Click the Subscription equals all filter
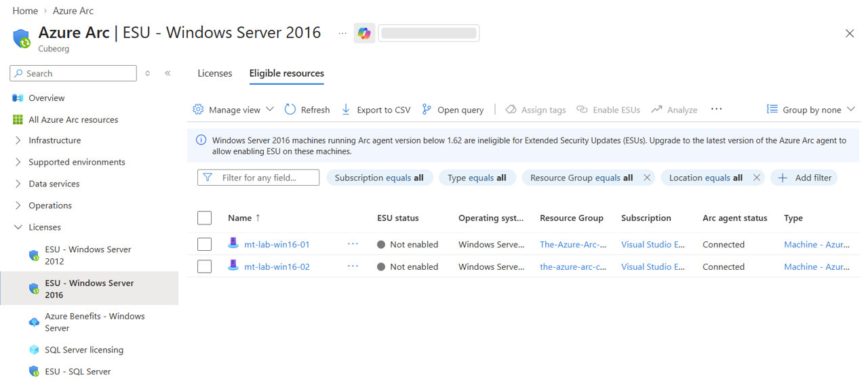The image size is (868, 381). pos(379,178)
